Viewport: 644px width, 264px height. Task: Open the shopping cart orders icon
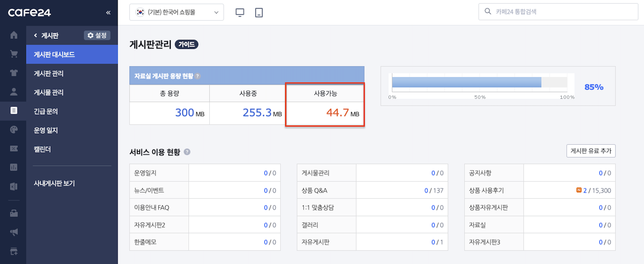[x=14, y=54]
